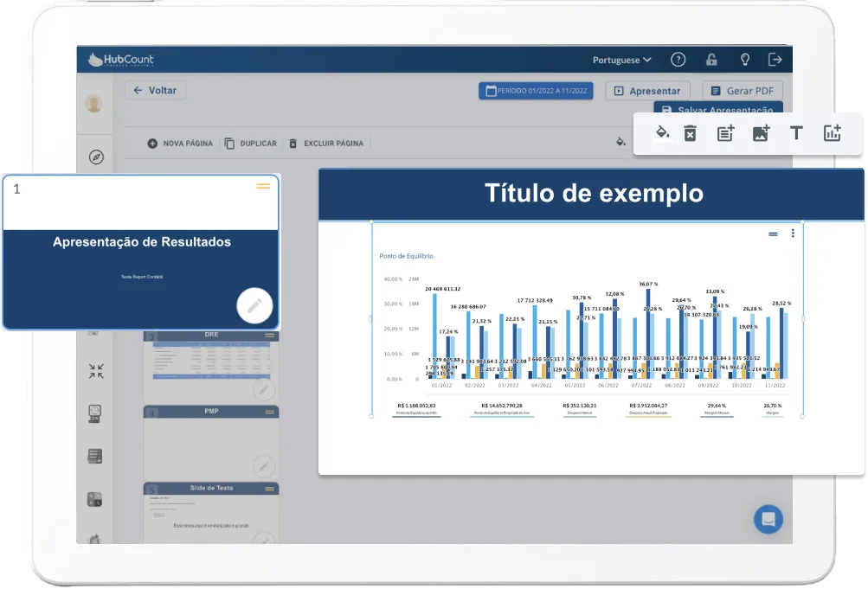Viewport: 868px width, 589px height.
Task: Open the Portuguese language dropdown
Action: pyautogui.click(x=621, y=60)
